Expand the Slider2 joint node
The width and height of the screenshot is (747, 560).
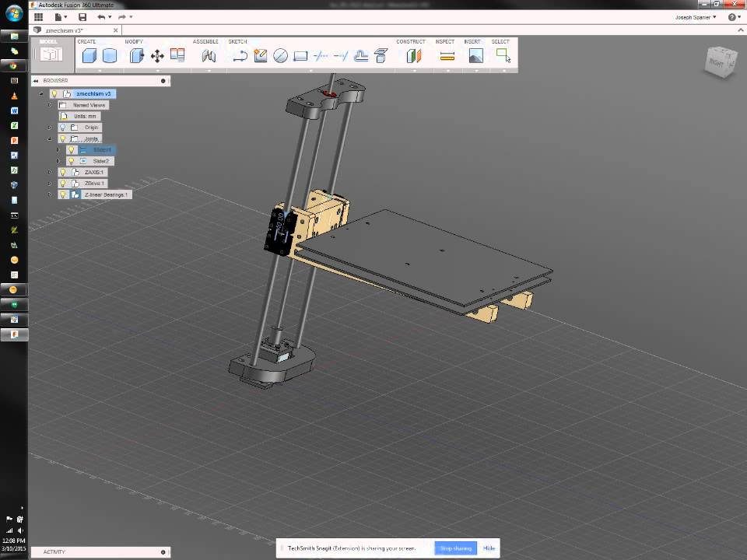(x=58, y=161)
